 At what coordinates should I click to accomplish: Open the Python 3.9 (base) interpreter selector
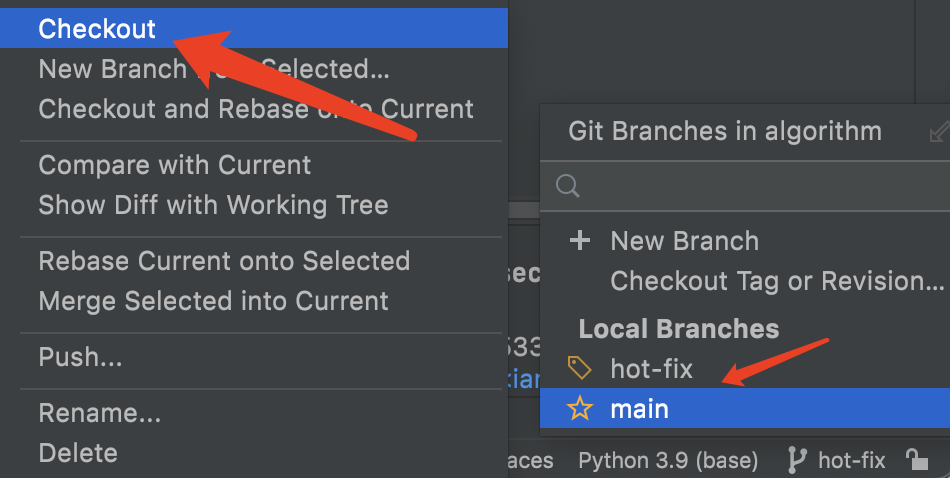pyautogui.click(x=667, y=460)
